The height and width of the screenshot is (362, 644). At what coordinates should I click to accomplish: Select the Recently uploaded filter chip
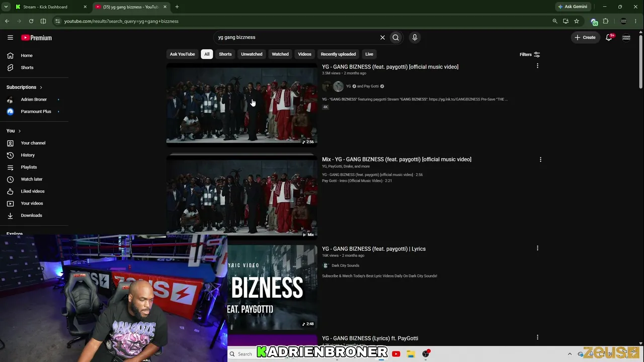[x=338, y=54]
